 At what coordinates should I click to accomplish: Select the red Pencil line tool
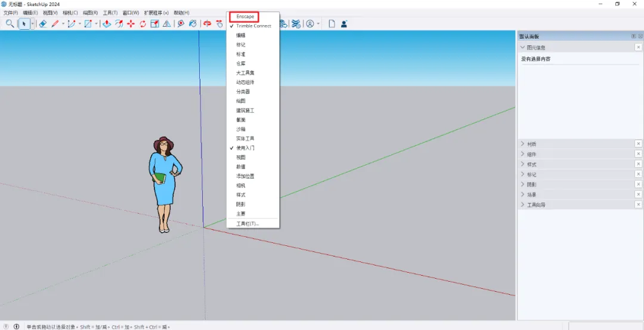tap(55, 24)
